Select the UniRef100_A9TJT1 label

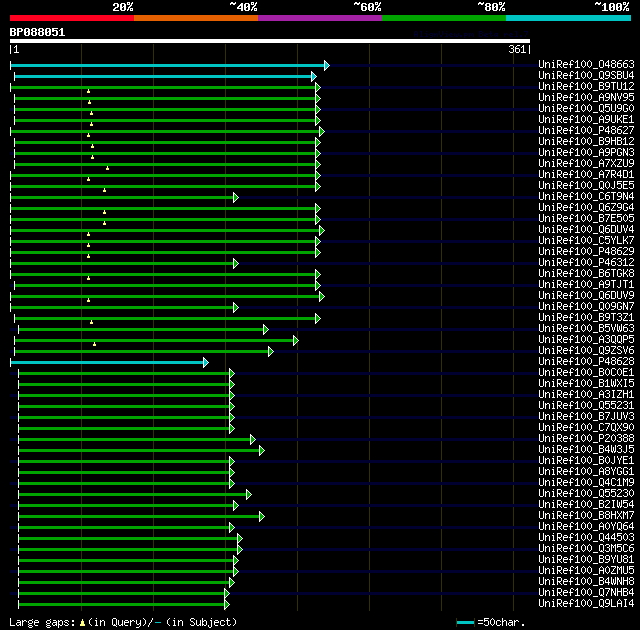pos(586,284)
